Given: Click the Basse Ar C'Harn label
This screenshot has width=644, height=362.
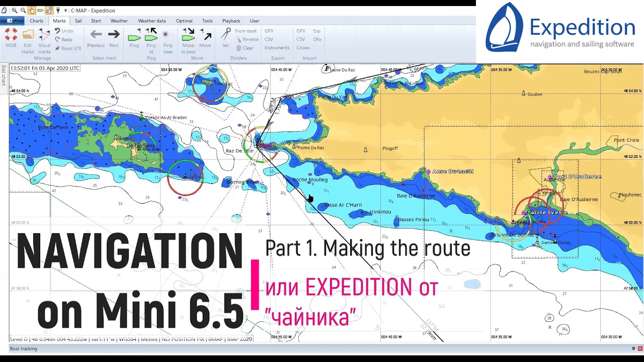Looking at the screenshot, I should coord(343,205).
